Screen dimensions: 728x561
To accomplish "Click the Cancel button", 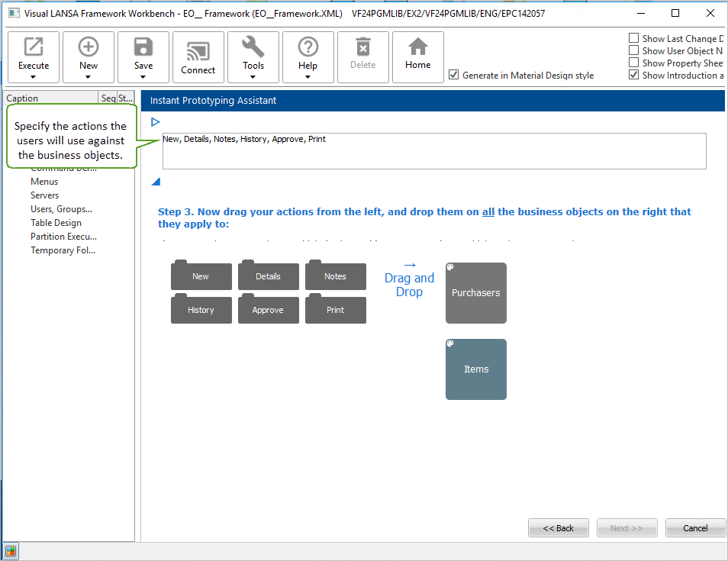I will pyautogui.click(x=695, y=528).
